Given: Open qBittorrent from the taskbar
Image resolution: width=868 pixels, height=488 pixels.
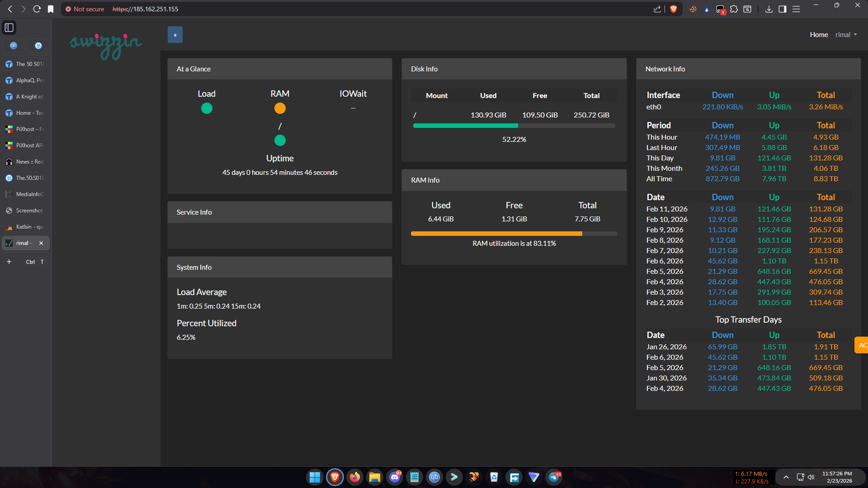Looking at the screenshot, I should (434, 477).
